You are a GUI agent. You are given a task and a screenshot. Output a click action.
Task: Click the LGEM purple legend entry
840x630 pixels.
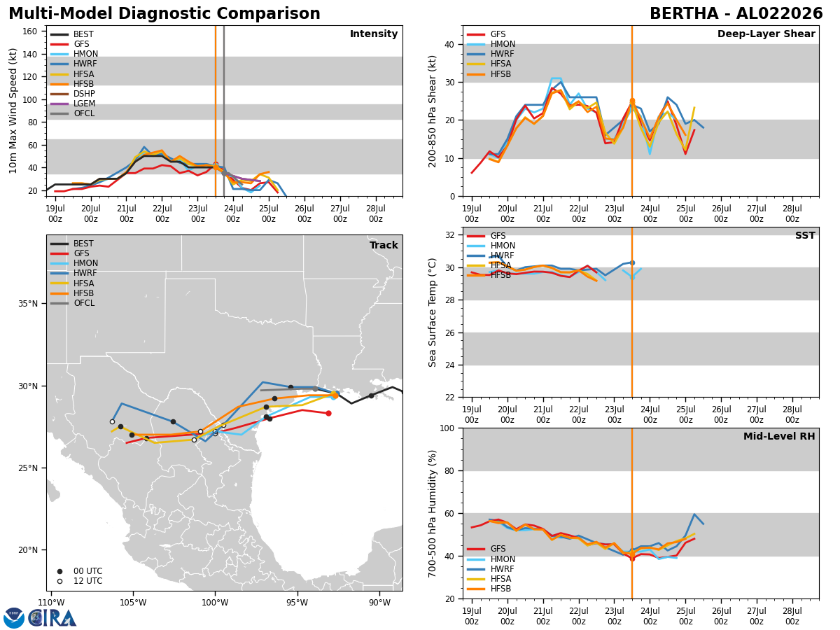click(x=73, y=104)
